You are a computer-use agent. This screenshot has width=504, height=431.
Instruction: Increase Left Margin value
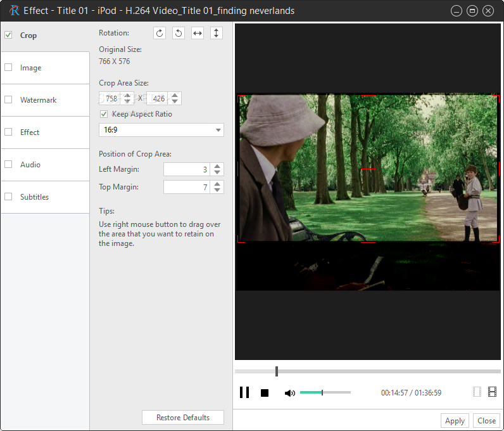click(x=217, y=166)
